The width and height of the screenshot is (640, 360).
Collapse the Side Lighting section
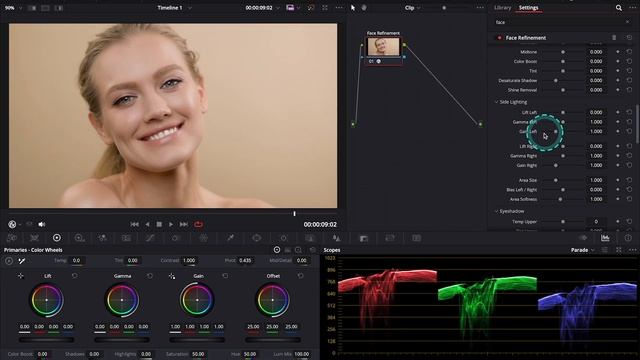pyautogui.click(x=496, y=102)
